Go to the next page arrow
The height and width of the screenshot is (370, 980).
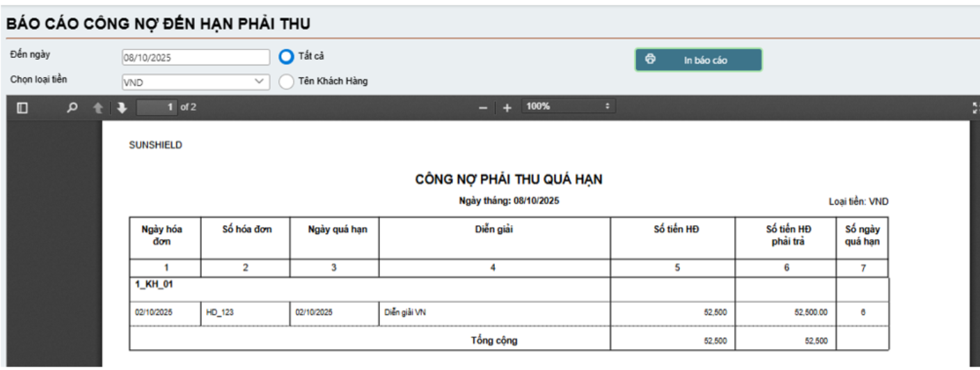pos(122,108)
